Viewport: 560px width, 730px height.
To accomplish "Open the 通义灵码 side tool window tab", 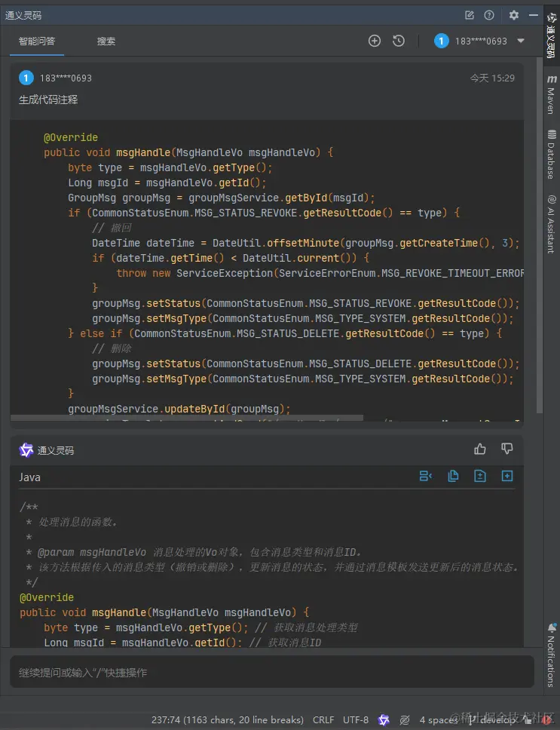I will (551, 35).
